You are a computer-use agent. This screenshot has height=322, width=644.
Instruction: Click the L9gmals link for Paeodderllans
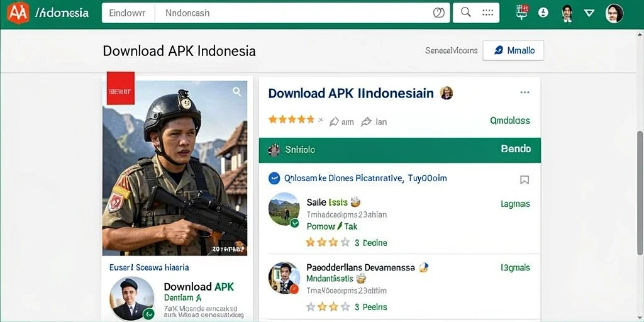[x=515, y=268]
